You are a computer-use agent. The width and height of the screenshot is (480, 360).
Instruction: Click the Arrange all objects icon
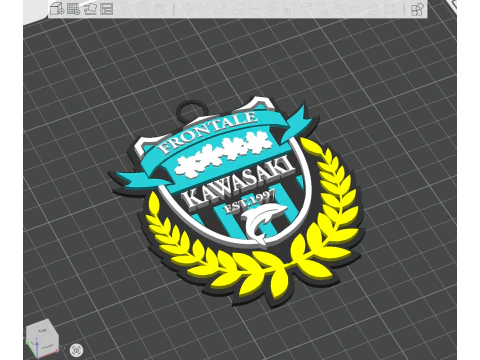[x=107, y=9]
